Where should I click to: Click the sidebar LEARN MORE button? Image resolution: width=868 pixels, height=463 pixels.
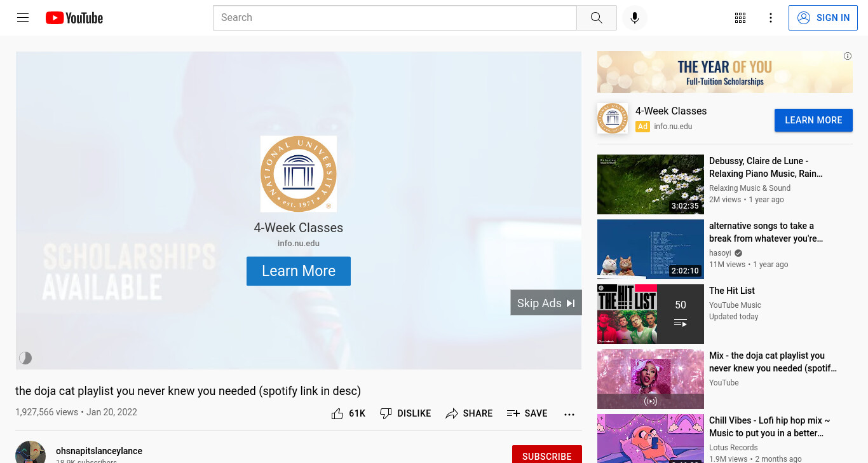[x=813, y=120]
